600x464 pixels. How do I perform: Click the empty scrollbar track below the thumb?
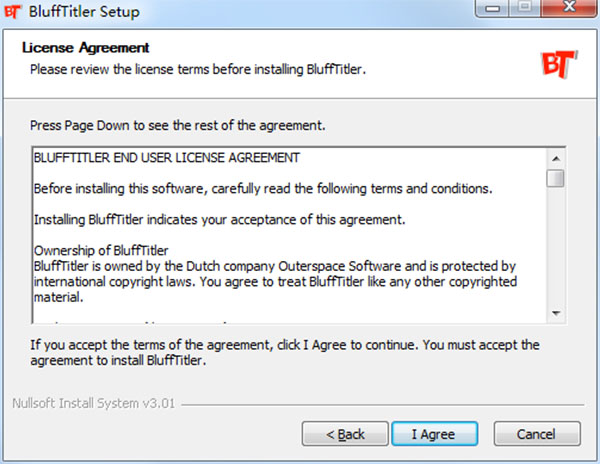[555, 250]
